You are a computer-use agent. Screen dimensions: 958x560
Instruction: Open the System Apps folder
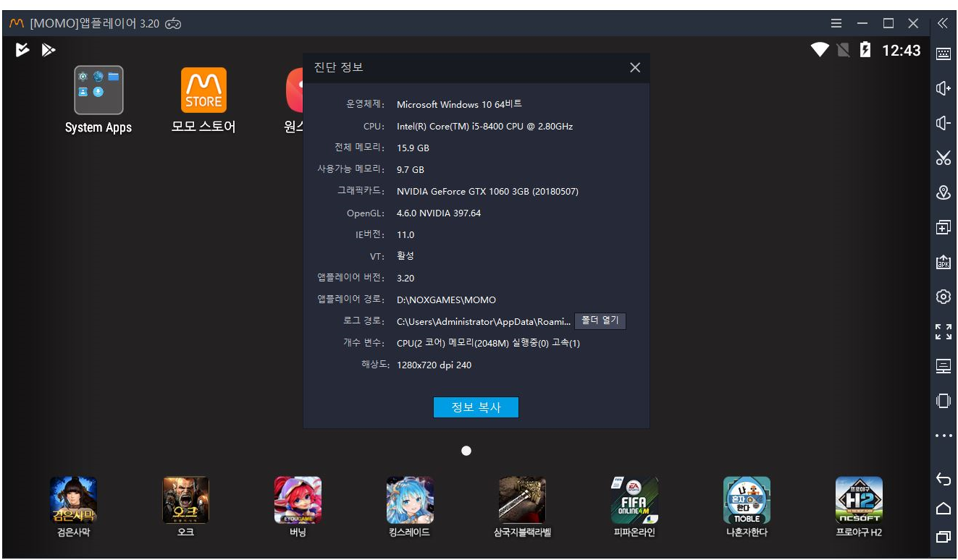click(98, 90)
